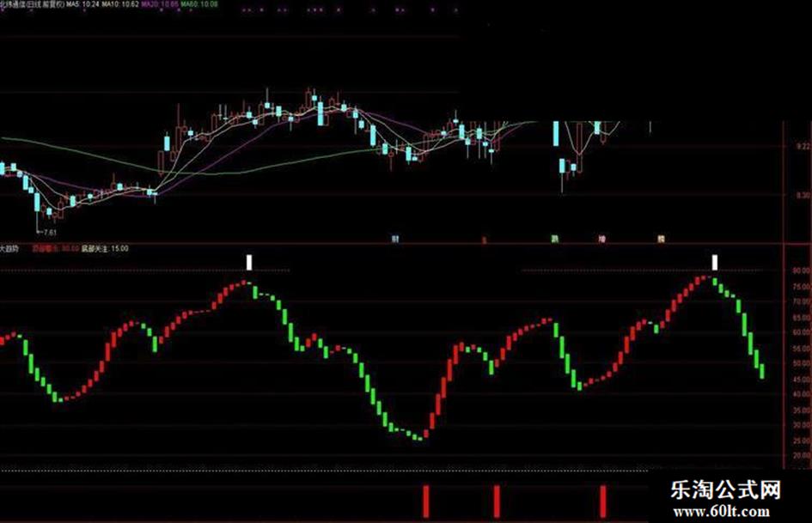This screenshot has width=812, height=523.
Task: Click the small red marker between blue and green events
Action: click(485, 240)
